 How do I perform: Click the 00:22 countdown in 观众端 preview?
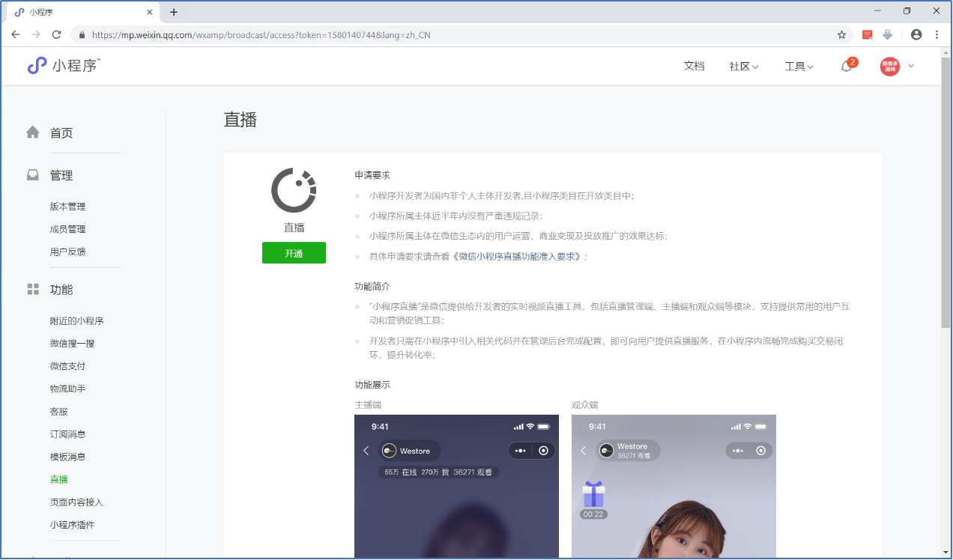coord(593,514)
